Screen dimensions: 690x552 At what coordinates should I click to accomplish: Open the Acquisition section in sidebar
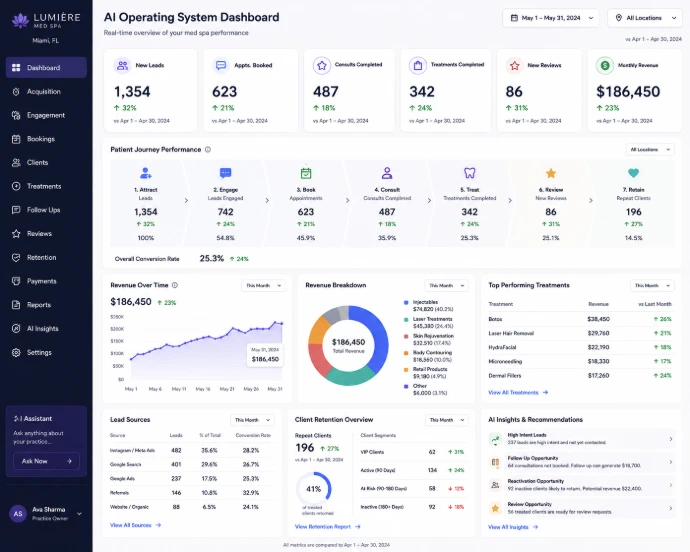[x=46, y=92]
